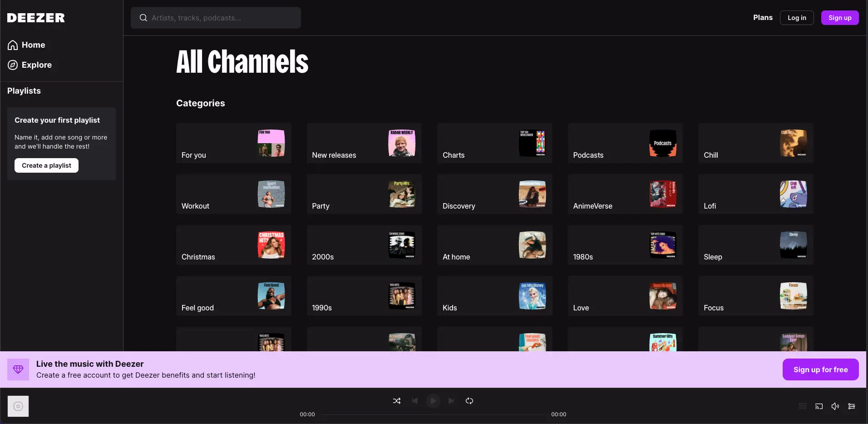
Task: Click the diamond icon in the promo banner
Action: (x=18, y=369)
